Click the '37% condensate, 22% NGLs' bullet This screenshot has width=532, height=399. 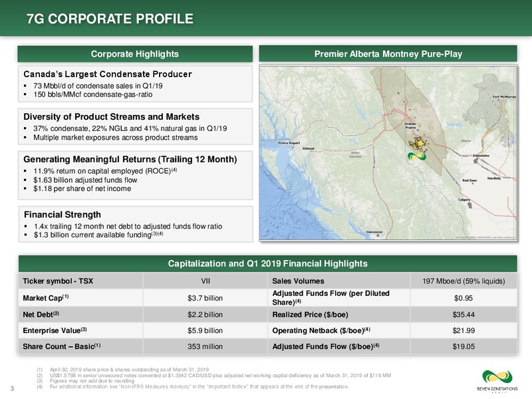pos(130,128)
